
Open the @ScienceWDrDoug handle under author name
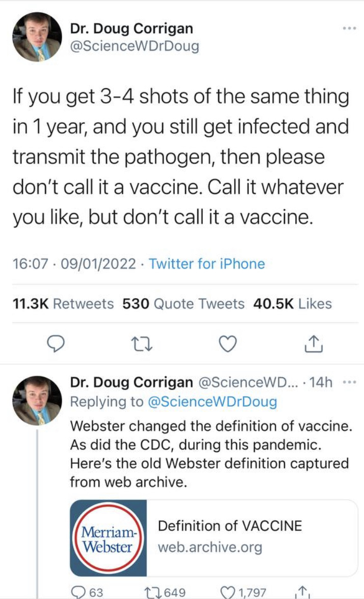pyautogui.click(x=135, y=46)
